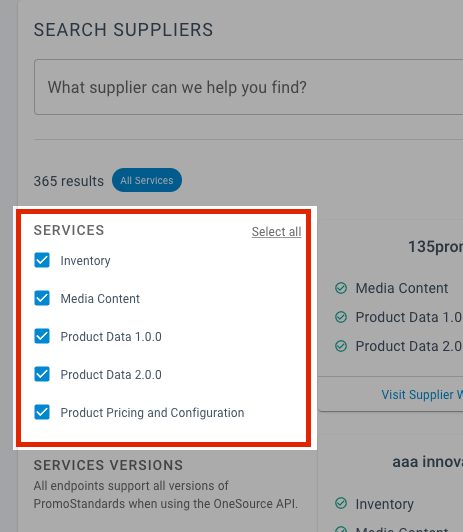
Task: Click the Inventory checkmark icon on aaa innovations card
Action: (341, 503)
